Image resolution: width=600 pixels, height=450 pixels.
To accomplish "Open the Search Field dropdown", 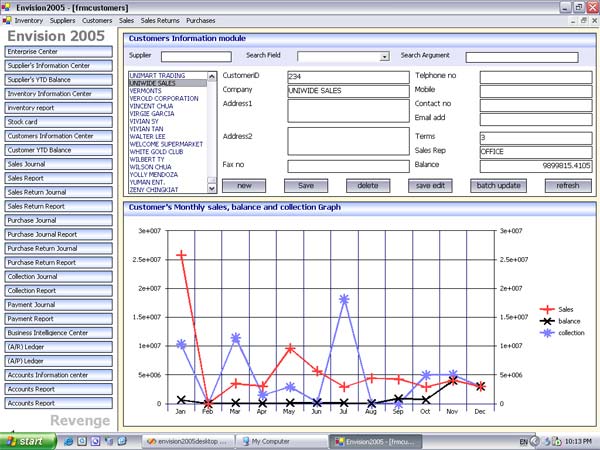I will (x=385, y=57).
